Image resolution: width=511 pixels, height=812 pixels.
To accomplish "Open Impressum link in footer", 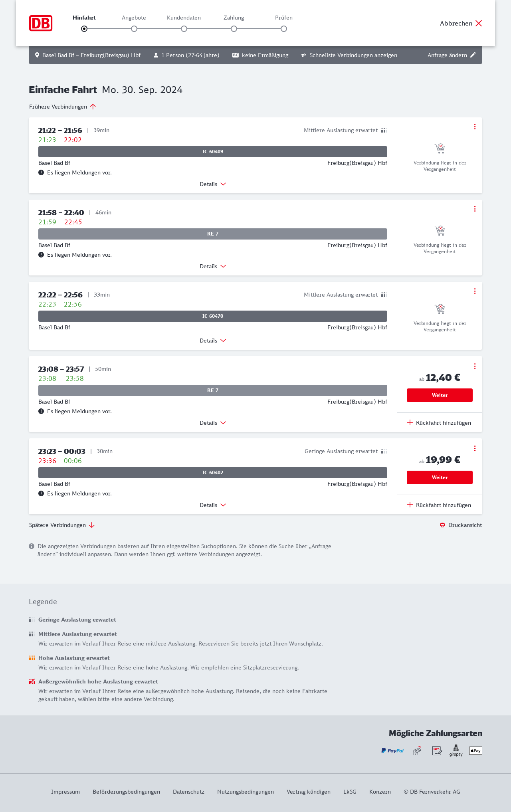I will (x=65, y=792).
